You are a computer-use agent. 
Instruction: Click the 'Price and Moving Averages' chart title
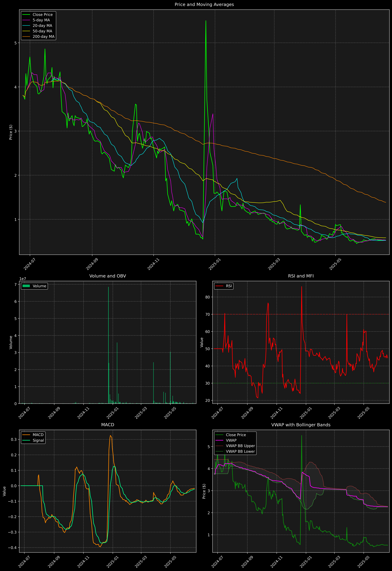click(204, 4)
